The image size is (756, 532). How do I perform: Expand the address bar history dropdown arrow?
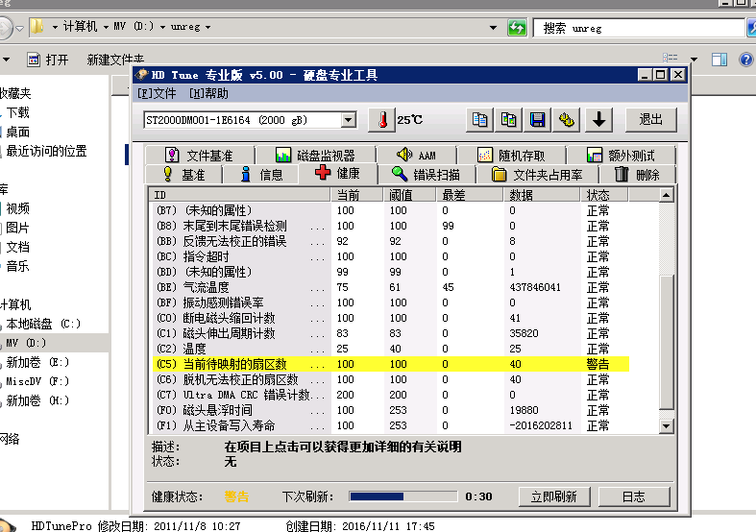(x=493, y=28)
